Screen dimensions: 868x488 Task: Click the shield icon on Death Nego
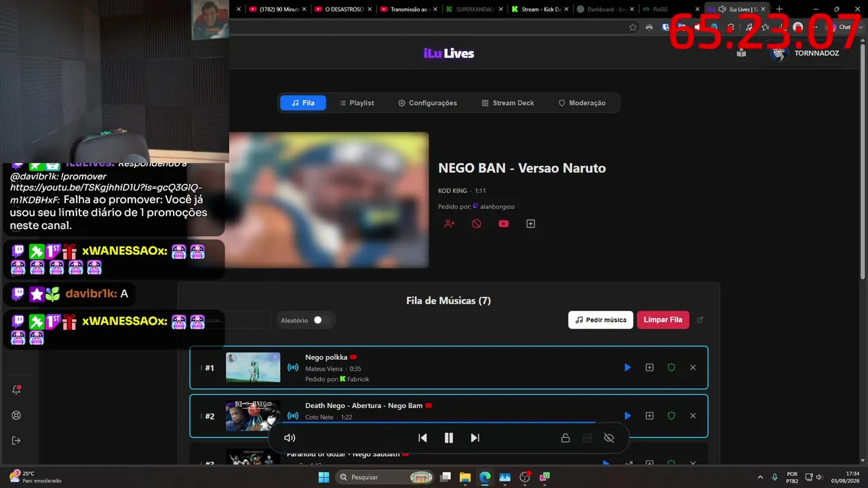pyautogui.click(x=671, y=415)
